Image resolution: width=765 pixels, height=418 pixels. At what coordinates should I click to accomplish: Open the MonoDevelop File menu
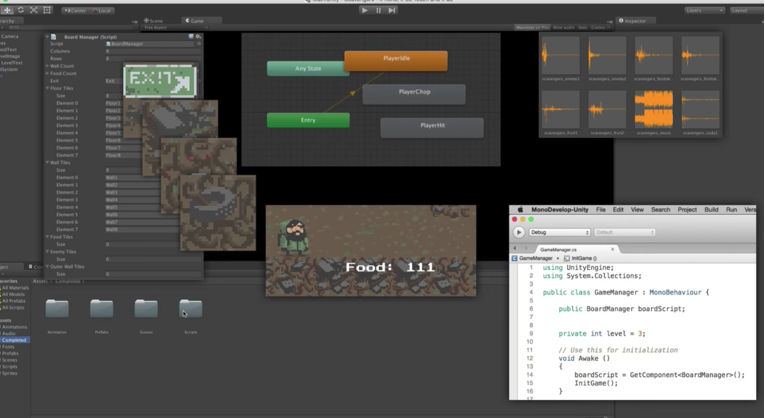(601, 210)
